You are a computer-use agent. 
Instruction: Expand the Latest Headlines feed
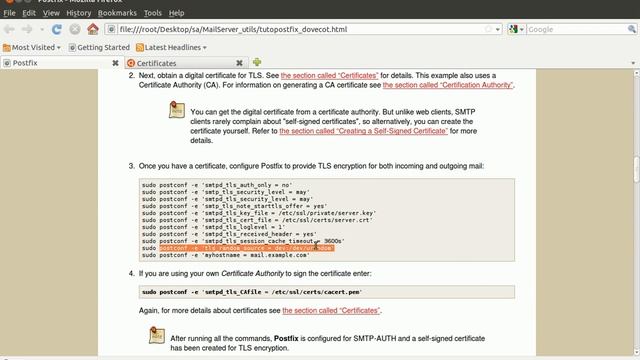171,48
